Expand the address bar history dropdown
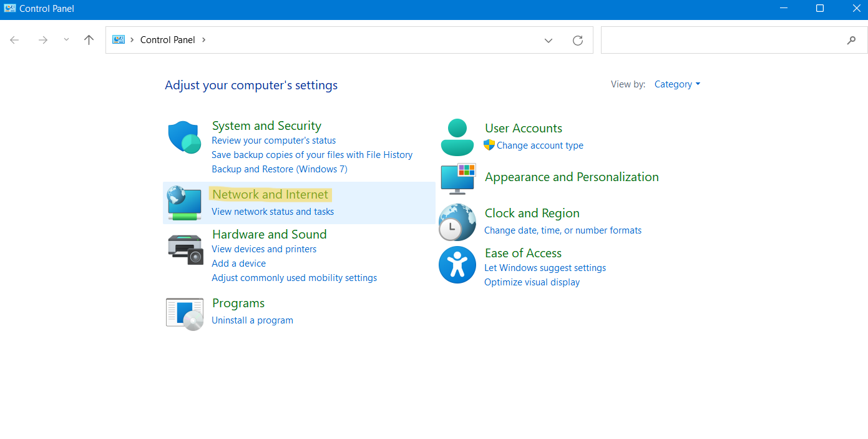Image resolution: width=868 pixels, height=439 pixels. [549, 41]
